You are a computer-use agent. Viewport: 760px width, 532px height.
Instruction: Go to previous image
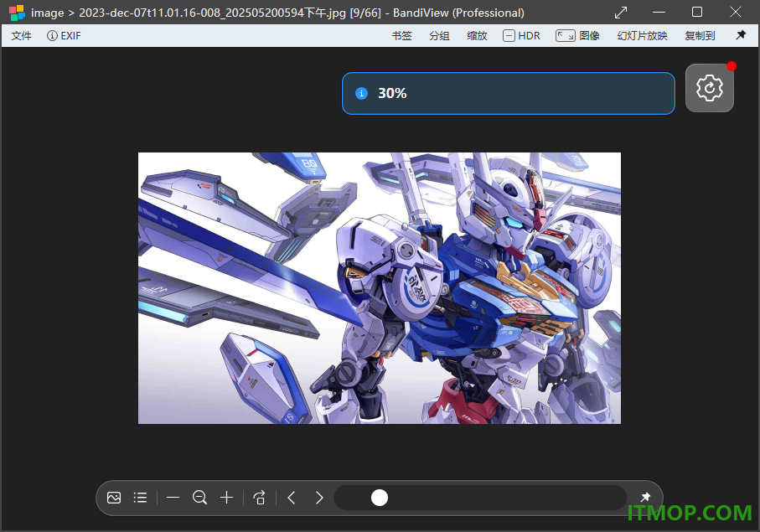[292, 498]
